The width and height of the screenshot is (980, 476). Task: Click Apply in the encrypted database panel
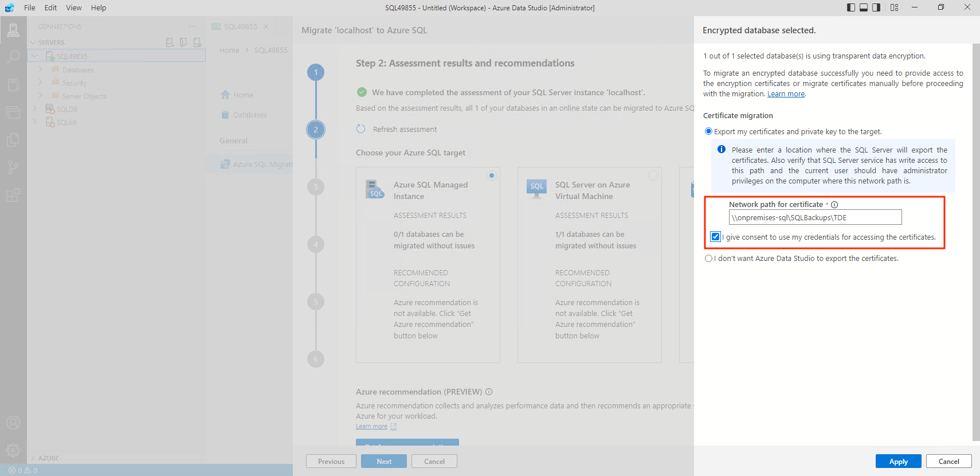click(x=898, y=462)
